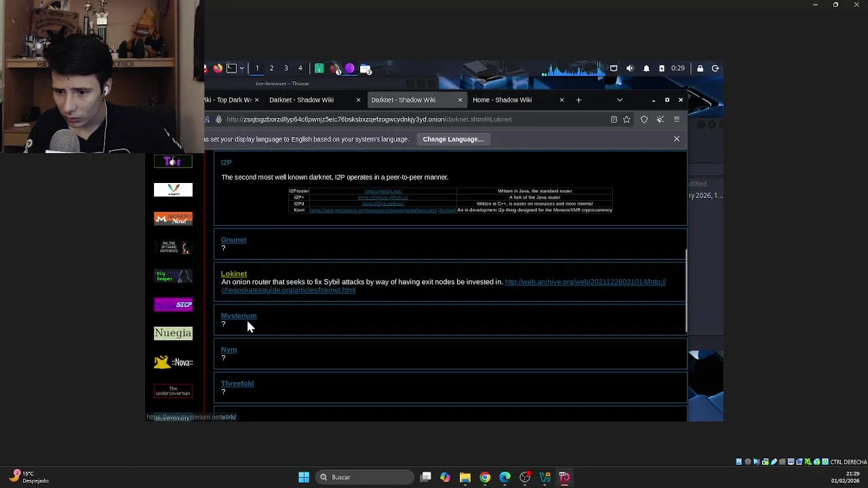
Task: Close the Home - Shadow Wiki tab
Action: [561, 100]
